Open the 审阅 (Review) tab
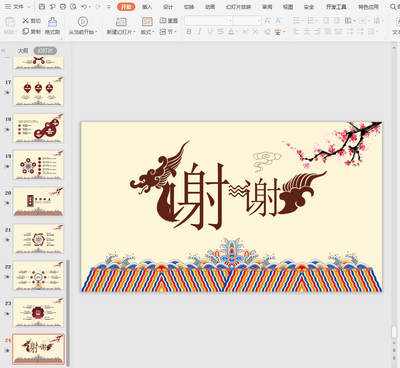The width and height of the screenshot is (400, 368). 267,7
